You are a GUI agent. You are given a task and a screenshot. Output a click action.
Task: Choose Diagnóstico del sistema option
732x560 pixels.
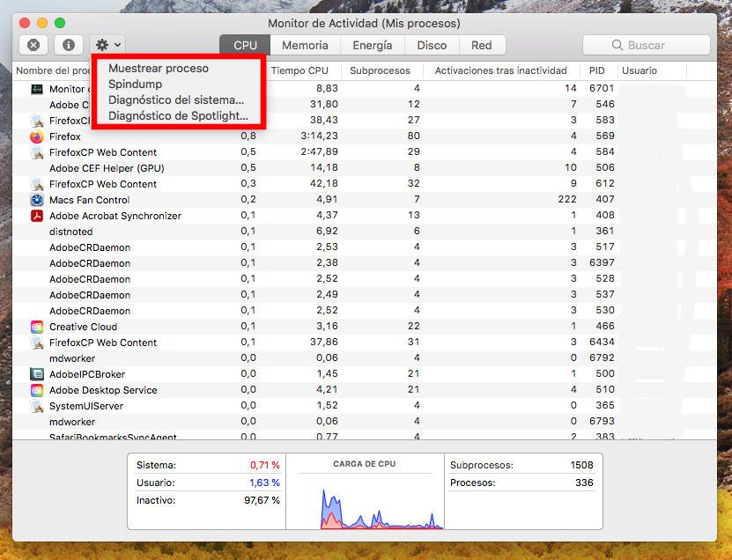(176, 99)
